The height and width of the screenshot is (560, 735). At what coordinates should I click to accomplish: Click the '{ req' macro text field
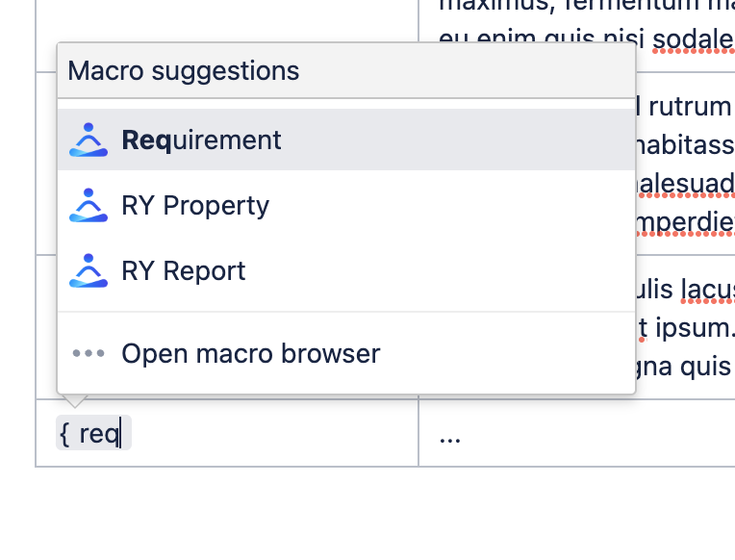coord(93,434)
